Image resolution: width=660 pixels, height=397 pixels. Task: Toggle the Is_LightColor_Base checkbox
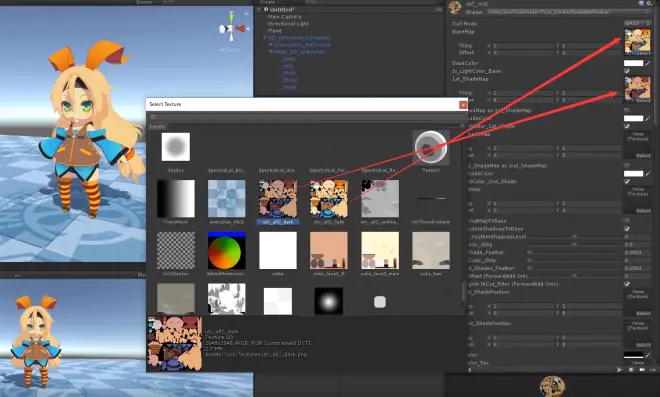627,71
